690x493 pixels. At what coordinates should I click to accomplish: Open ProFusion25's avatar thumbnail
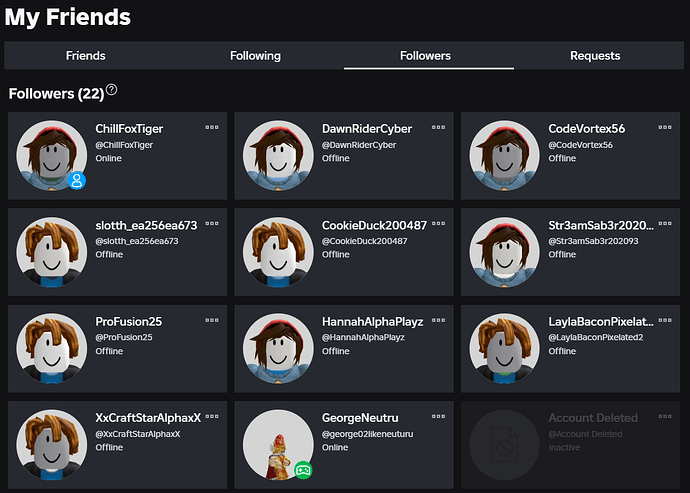[x=51, y=348]
